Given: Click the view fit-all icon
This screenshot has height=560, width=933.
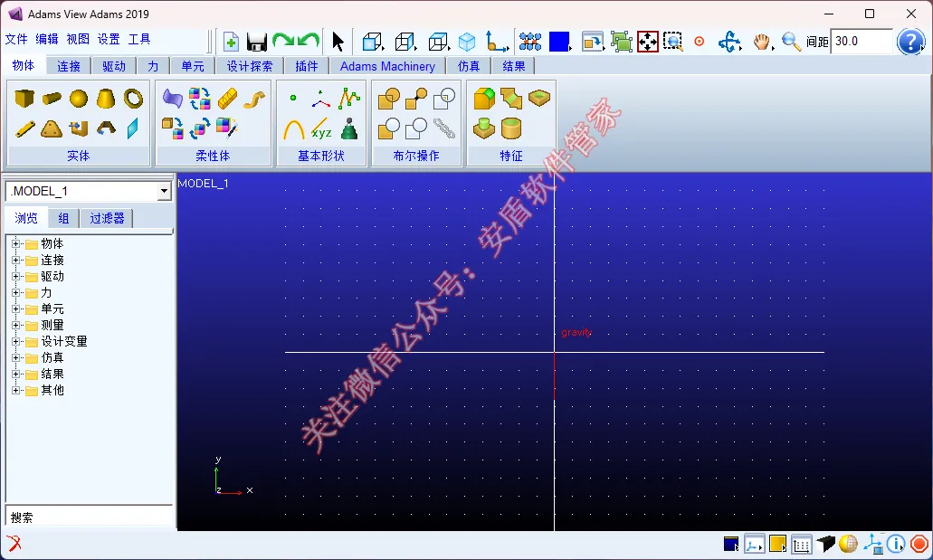Looking at the screenshot, I should coord(647,42).
